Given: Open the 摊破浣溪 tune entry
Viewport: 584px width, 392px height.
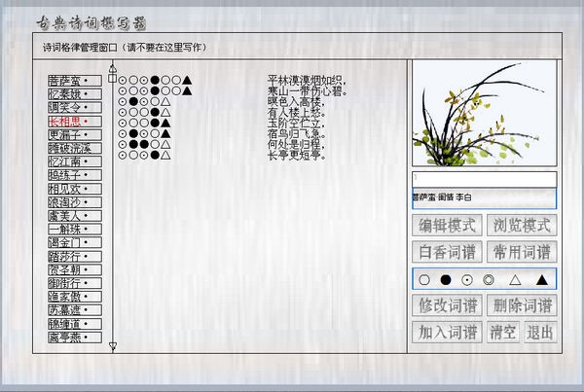Looking at the screenshot, I should click(x=75, y=148).
